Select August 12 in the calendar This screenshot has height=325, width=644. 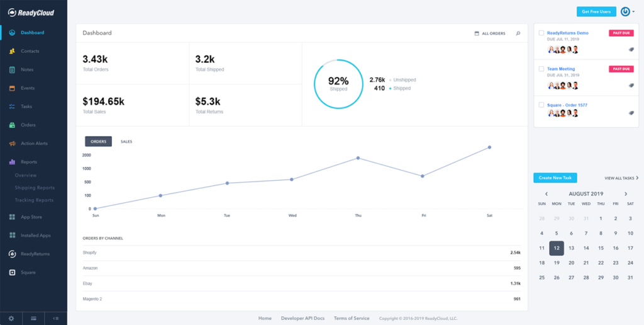557,248
